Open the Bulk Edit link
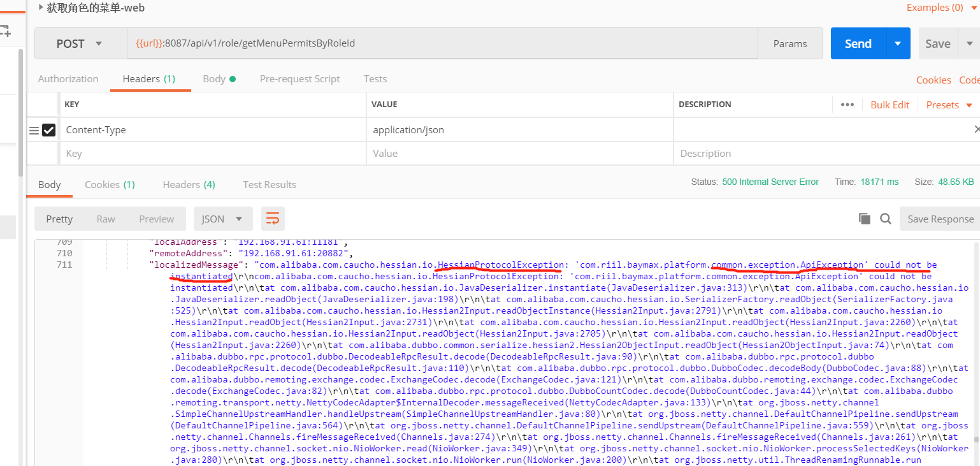The width and height of the screenshot is (980, 466). pyautogui.click(x=890, y=105)
